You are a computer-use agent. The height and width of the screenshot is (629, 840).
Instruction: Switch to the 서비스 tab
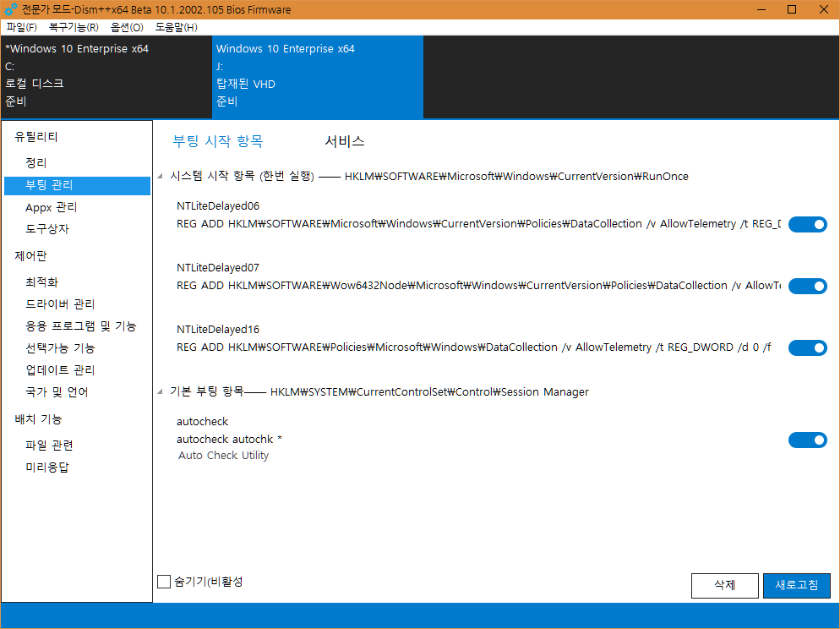[x=345, y=141]
